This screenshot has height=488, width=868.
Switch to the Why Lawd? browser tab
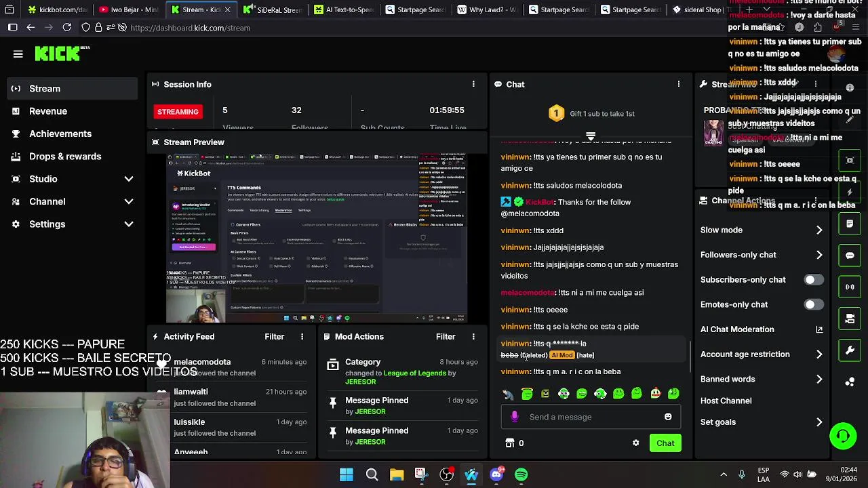coord(487,9)
